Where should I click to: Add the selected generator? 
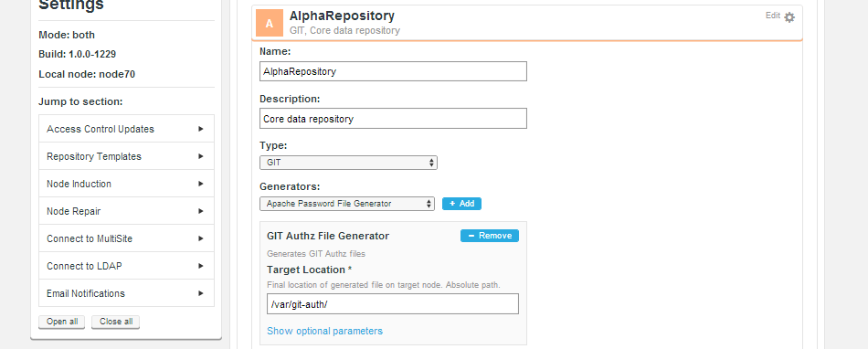(461, 204)
